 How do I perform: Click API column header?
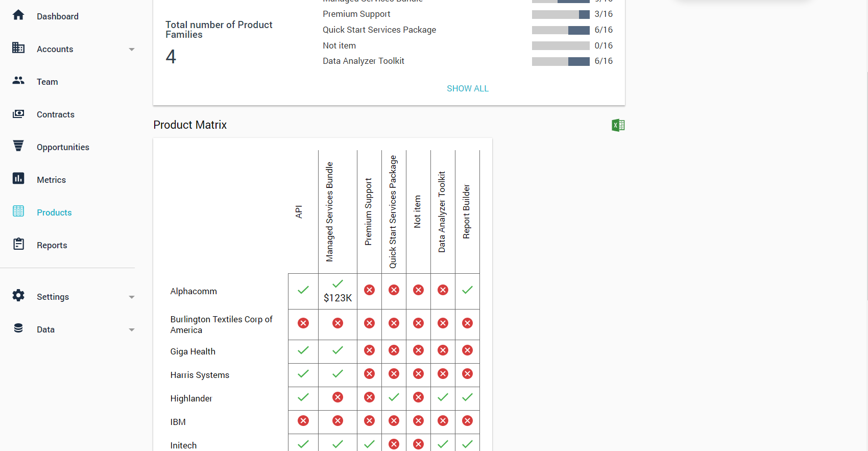click(x=299, y=211)
